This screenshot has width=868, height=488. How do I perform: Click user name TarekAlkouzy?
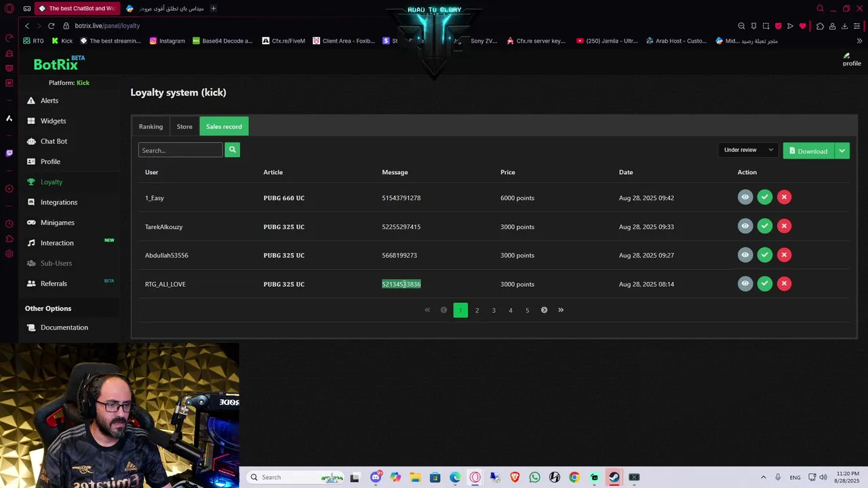[163, 226]
